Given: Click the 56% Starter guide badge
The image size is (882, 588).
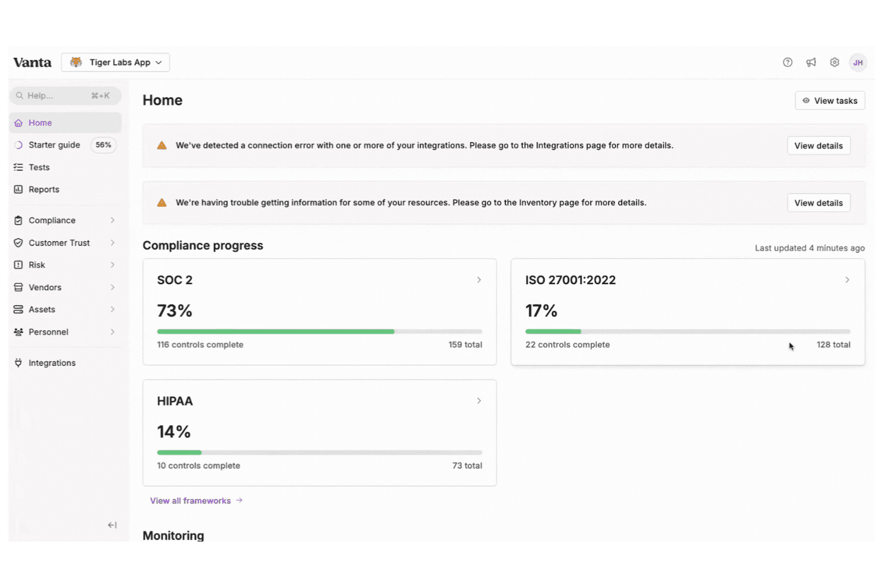Looking at the screenshot, I should [x=103, y=145].
